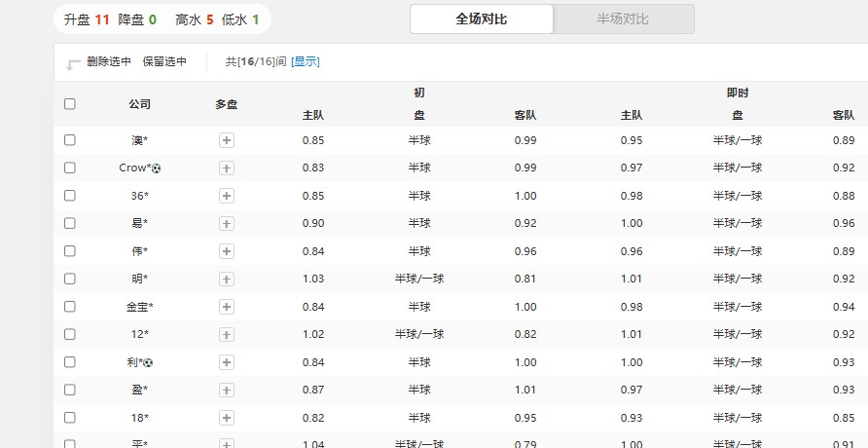This screenshot has width=868, height=448.
Task: Click company name 盈*
Action: (x=139, y=390)
